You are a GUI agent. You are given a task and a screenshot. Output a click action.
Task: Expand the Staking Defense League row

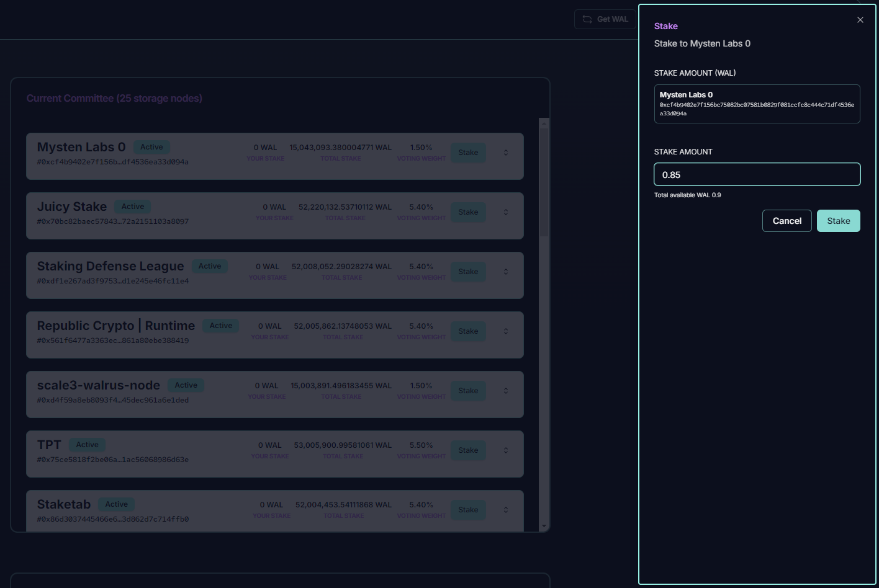(x=506, y=272)
